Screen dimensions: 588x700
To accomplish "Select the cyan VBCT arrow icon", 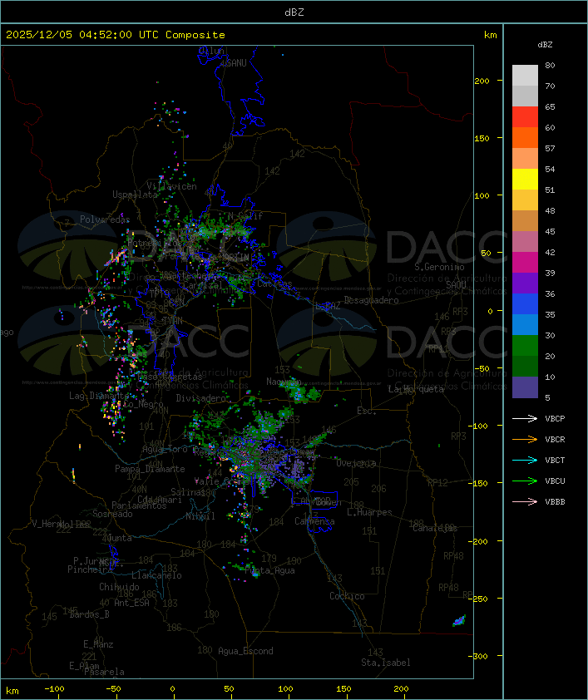I will pyautogui.click(x=525, y=460).
